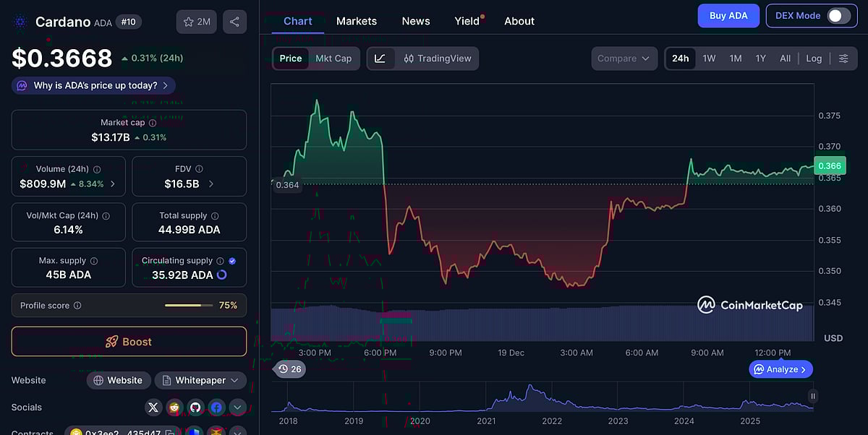Click the X (Twitter) social icon
This screenshot has height=435, width=868.
[x=153, y=408]
